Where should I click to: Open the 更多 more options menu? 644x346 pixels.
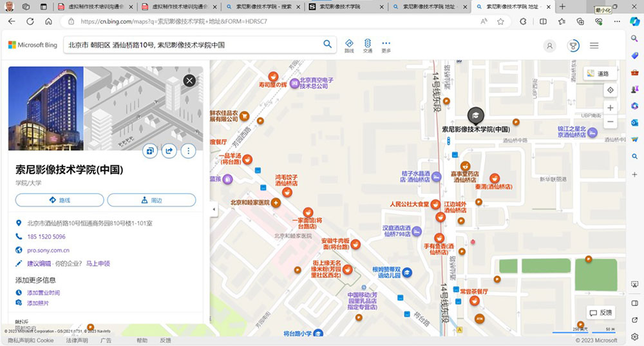coord(386,46)
